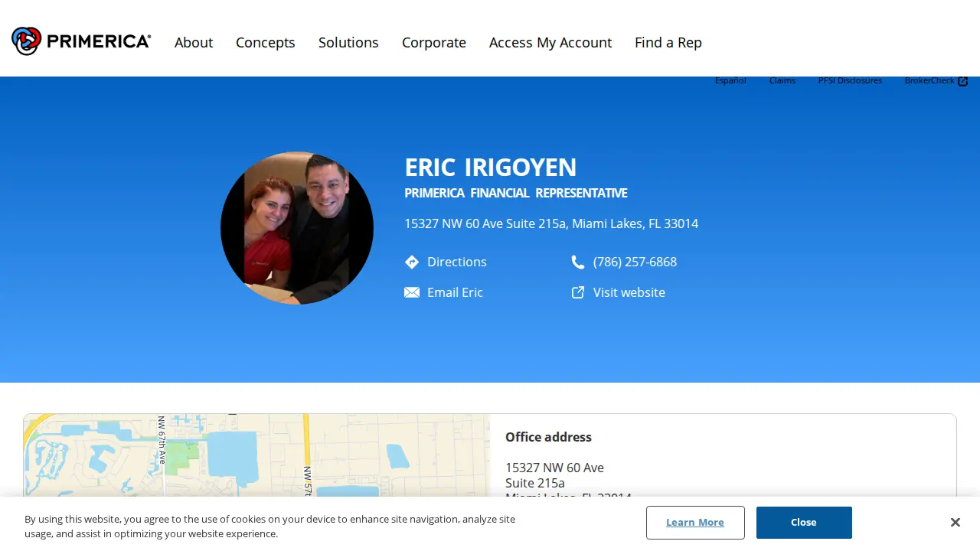Click the office location map
980x551 pixels.
256,455
